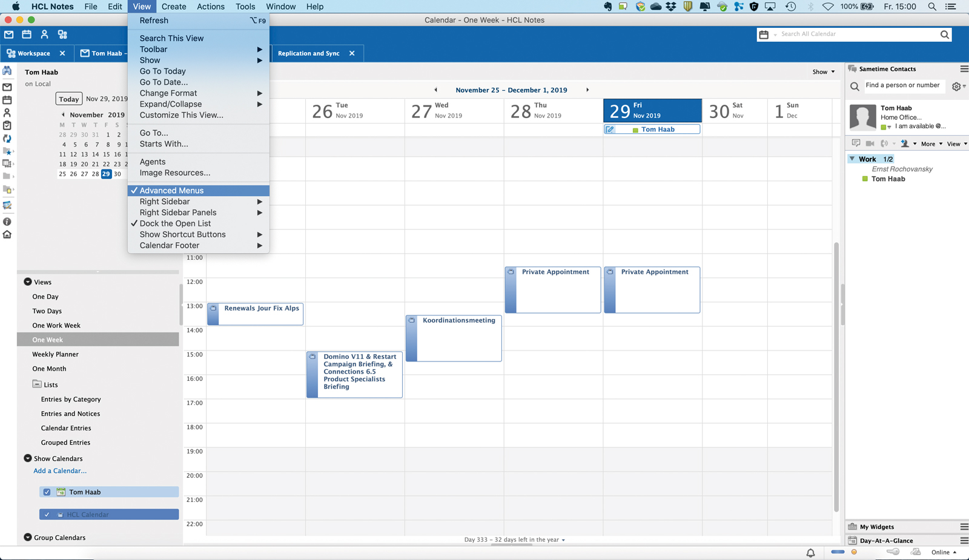Choose Refresh in the View menu
The width and height of the screenshot is (969, 560).
[199, 20]
